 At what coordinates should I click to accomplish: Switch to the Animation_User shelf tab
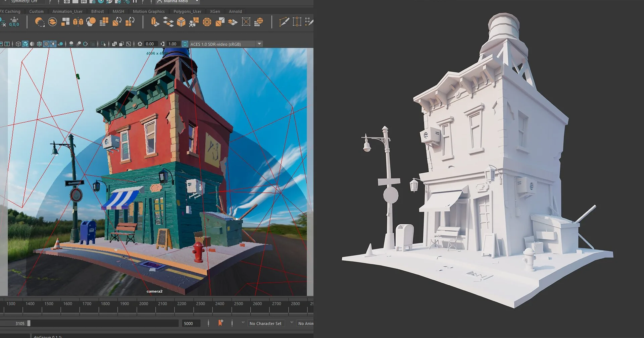point(67,11)
